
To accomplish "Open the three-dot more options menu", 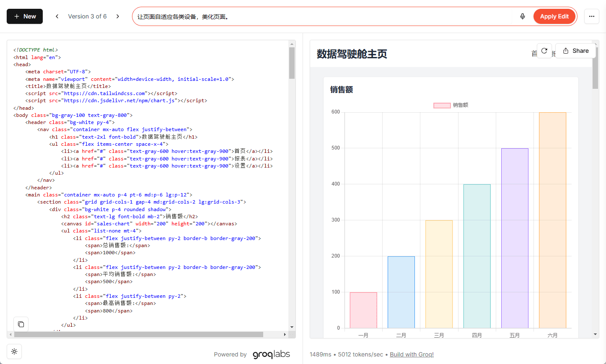I will (592, 16).
